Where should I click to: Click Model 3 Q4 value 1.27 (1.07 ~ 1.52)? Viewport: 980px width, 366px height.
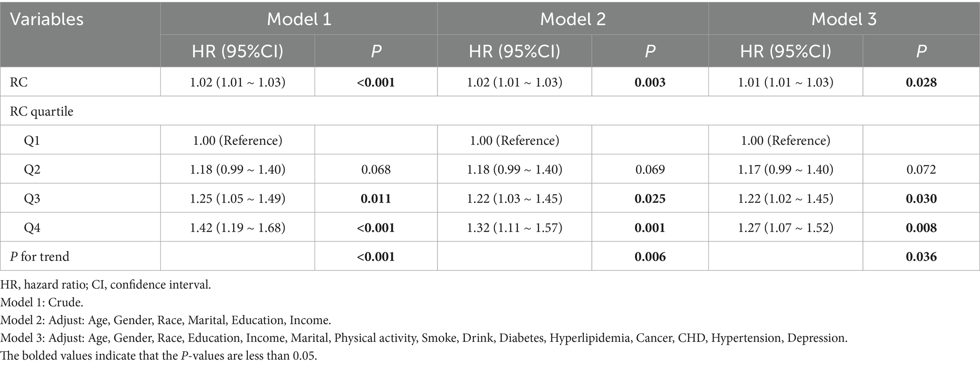[x=786, y=228]
